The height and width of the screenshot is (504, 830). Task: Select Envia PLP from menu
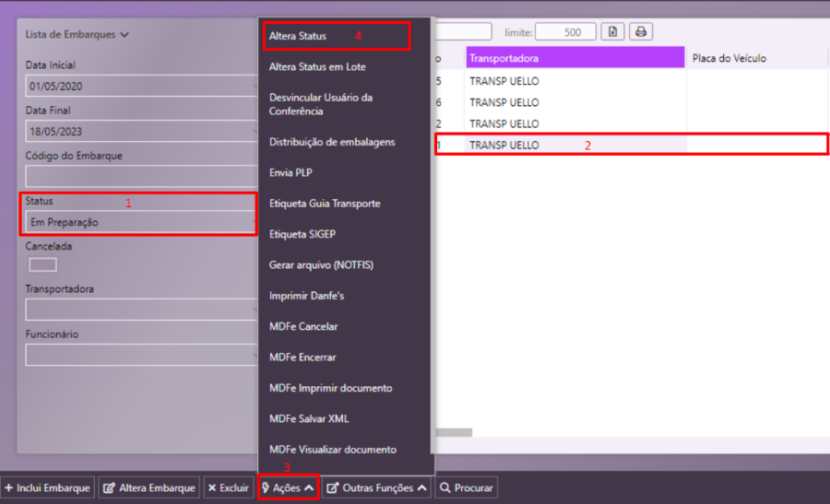pos(290,172)
